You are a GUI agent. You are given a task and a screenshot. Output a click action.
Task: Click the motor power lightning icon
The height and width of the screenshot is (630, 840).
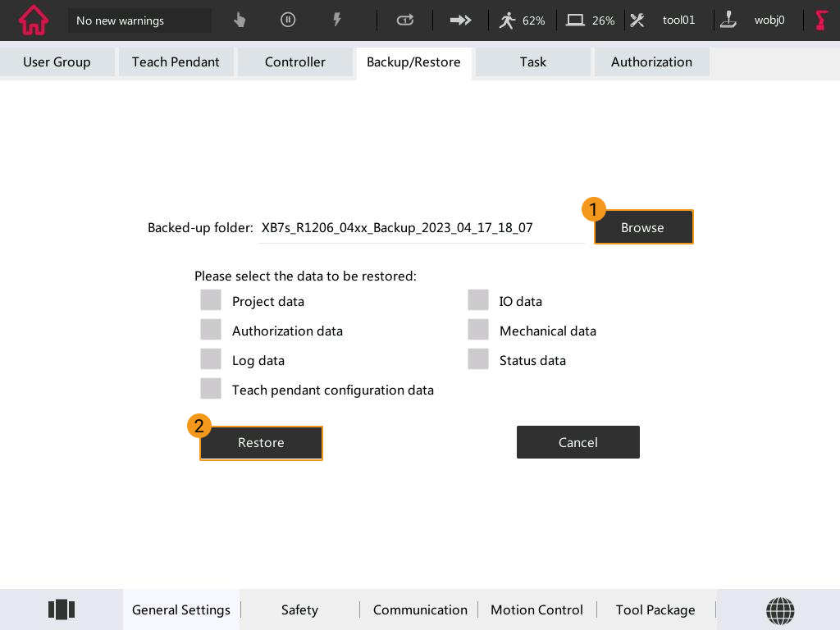[336, 20]
